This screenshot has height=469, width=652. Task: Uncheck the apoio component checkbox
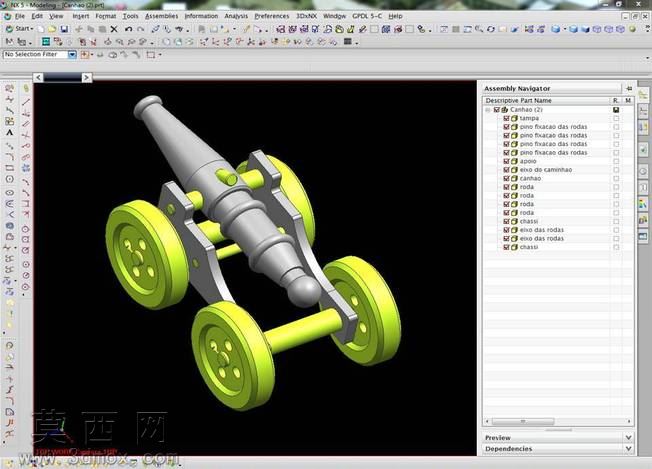506,161
